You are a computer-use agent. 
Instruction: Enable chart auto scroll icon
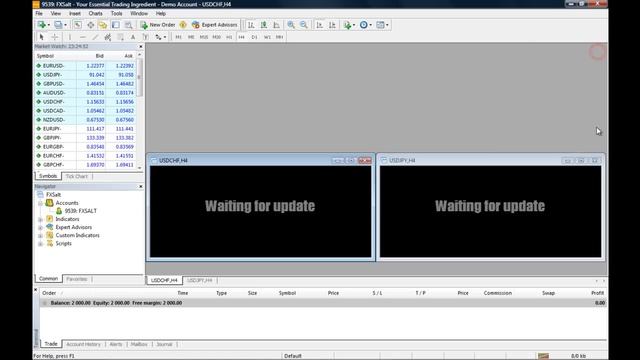[x=320, y=25]
